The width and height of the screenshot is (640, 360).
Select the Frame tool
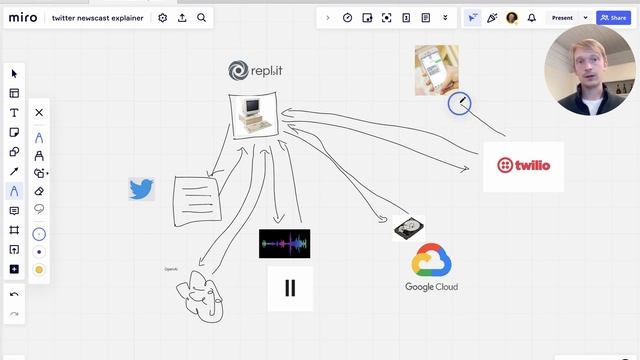coord(14,230)
